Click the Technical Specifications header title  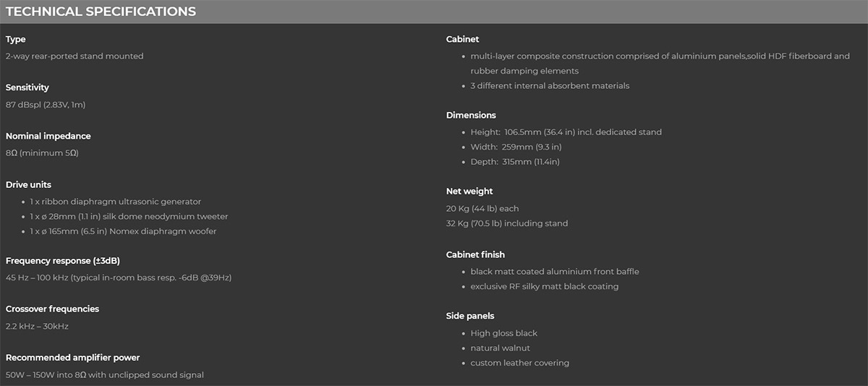pos(101,12)
